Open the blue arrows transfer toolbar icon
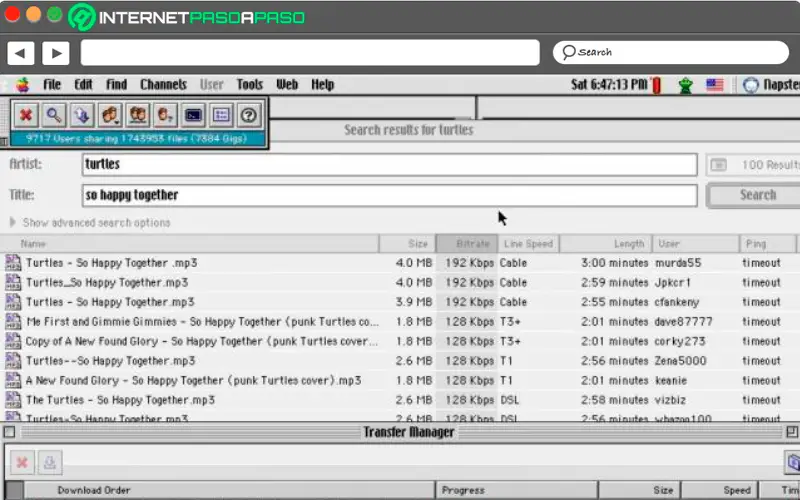Screen dimensions: 800x500 tap(82, 115)
